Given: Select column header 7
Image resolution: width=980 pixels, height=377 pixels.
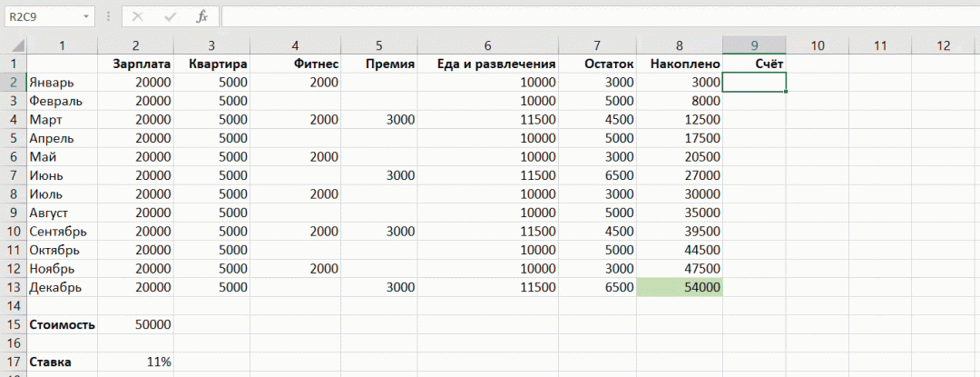Looking at the screenshot, I should pos(597,45).
